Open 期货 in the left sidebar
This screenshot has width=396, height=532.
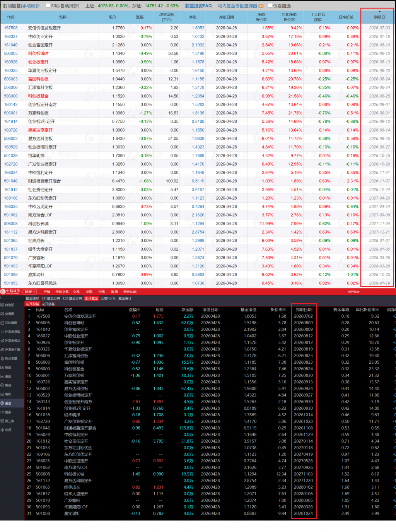tap(6, 385)
